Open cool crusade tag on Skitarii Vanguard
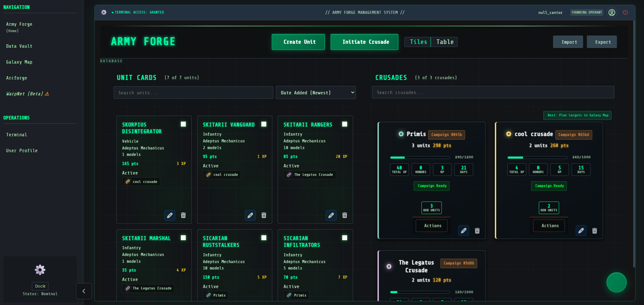Viewport: 644px width, 305px height. pyautogui.click(x=222, y=175)
